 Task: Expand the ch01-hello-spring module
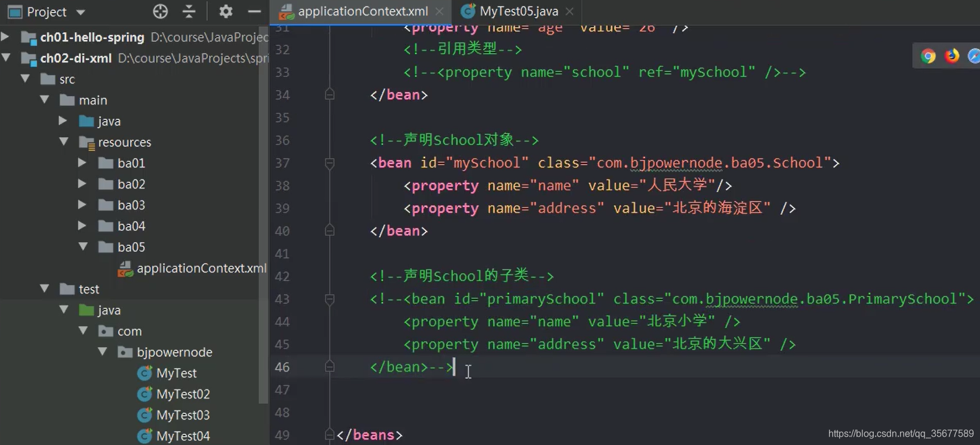[5, 37]
